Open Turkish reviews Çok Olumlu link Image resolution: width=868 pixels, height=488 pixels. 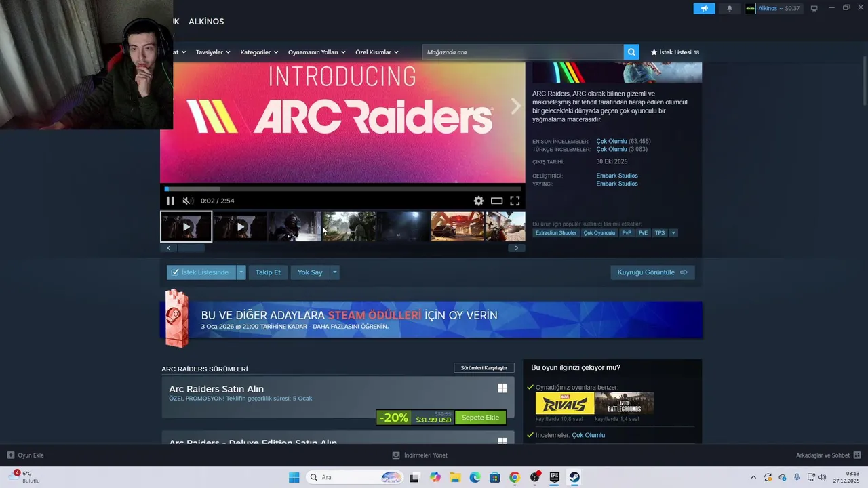[612, 149]
